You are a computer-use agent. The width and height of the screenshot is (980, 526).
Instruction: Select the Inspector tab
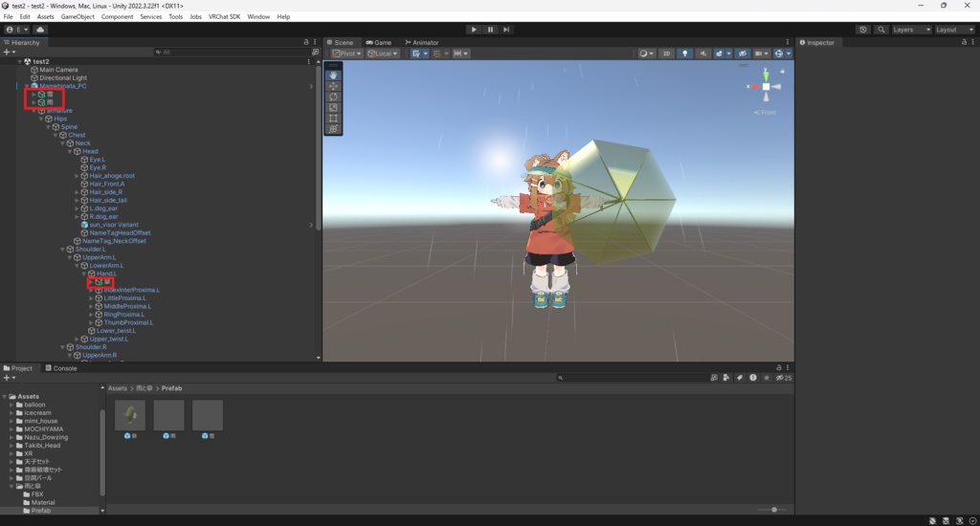817,42
